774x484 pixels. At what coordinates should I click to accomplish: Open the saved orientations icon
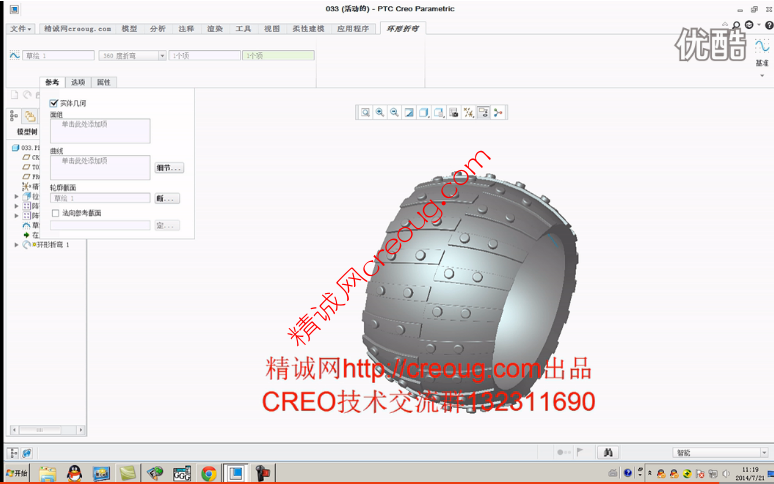tap(439, 112)
